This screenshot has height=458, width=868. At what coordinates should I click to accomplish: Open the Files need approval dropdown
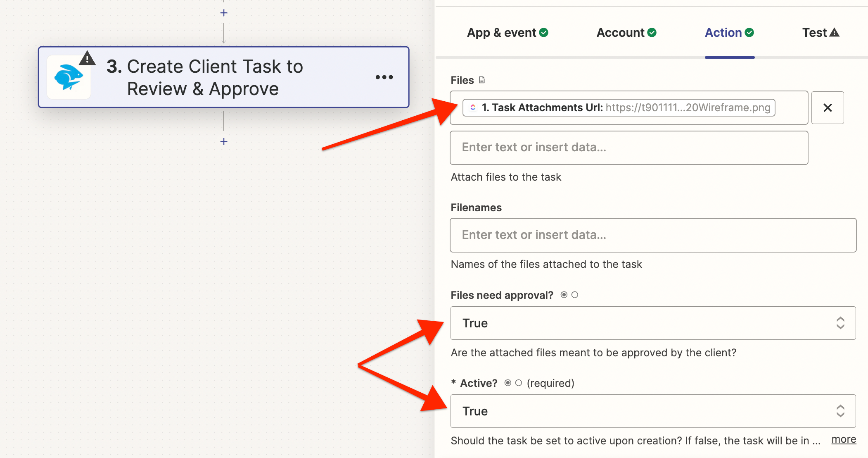[652, 323]
